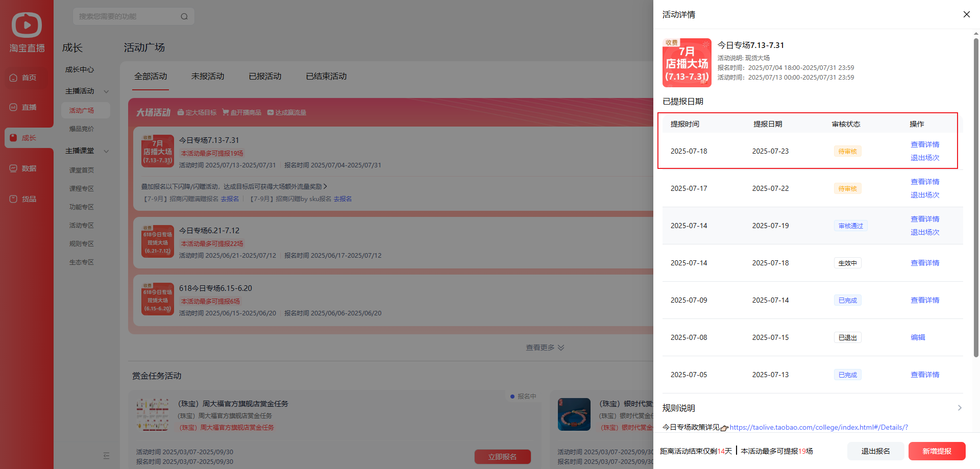Click 查看详情 for the 2025-07-23 entry
The height and width of the screenshot is (469, 980).
924,144
